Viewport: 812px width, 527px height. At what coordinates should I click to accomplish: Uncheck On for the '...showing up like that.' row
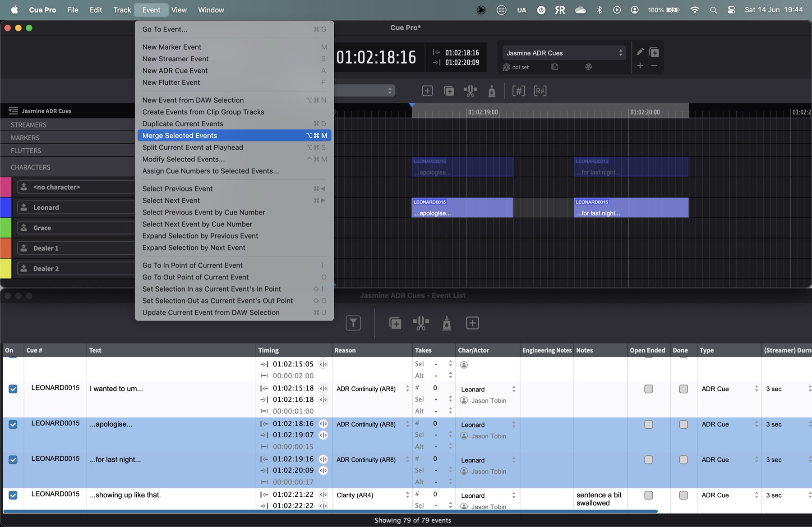point(13,495)
